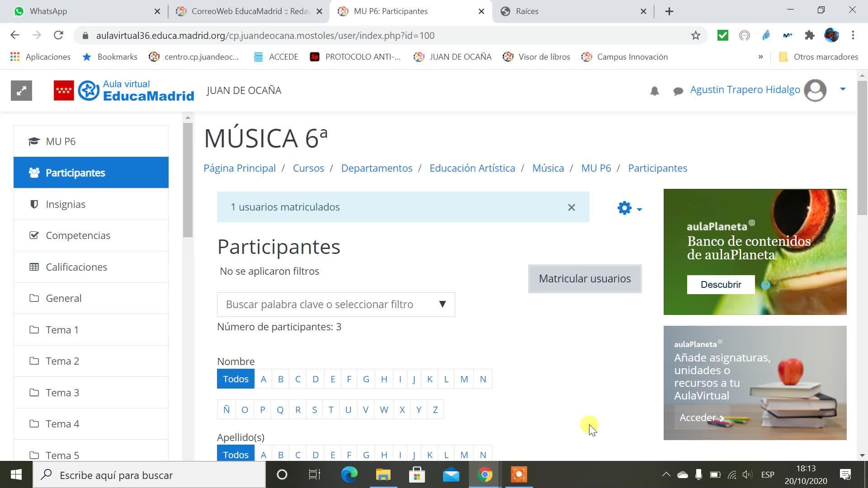The image size is (868, 488).
Task: Expand the user account menu arrow
Action: point(843,89)
